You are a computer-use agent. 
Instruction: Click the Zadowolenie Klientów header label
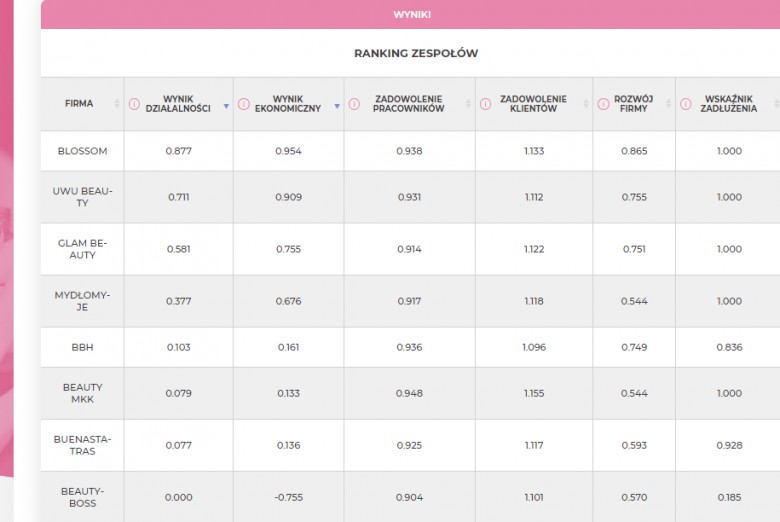click(533, 104)
